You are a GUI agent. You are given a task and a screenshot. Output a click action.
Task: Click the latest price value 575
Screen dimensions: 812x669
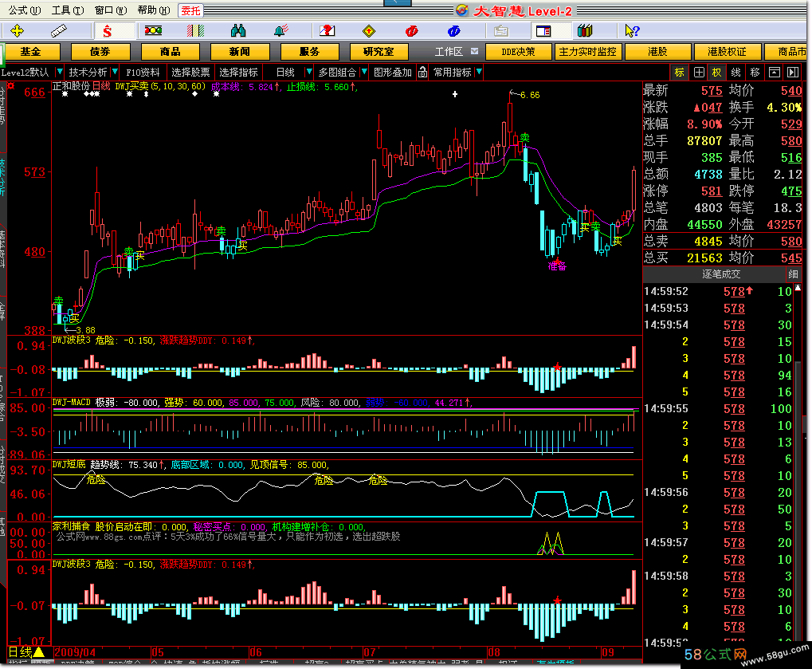[712, 91]
